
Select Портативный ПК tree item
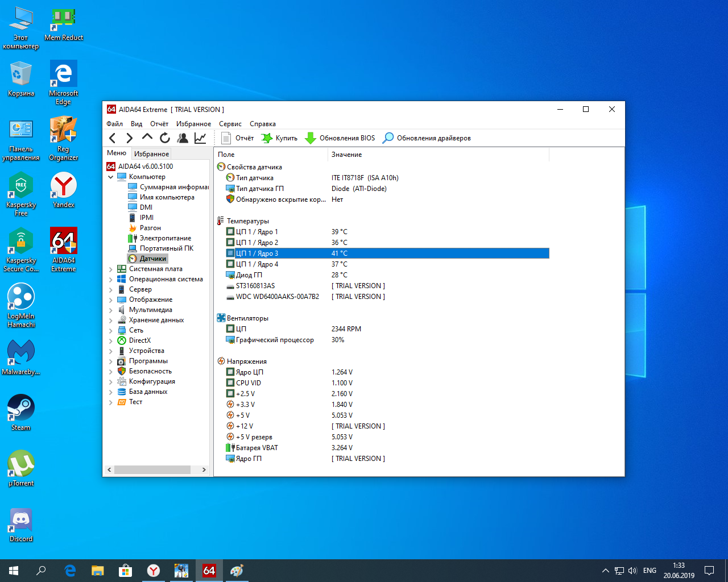[x=161, y=248]
